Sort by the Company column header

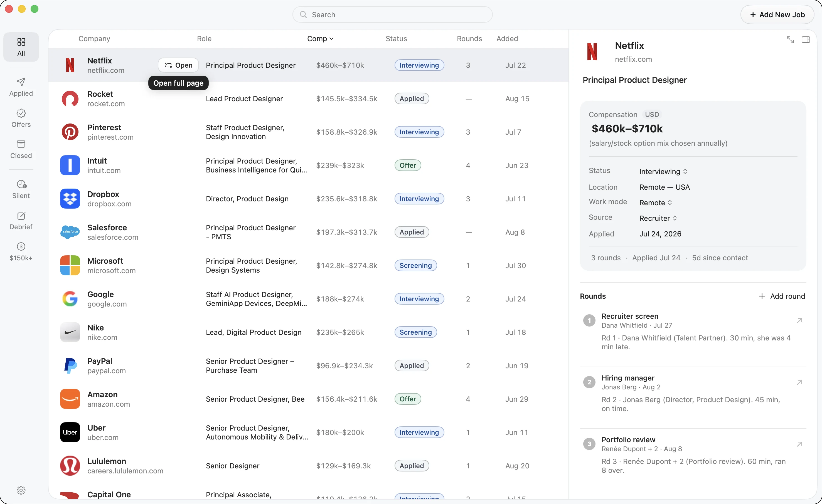point(94,39)
